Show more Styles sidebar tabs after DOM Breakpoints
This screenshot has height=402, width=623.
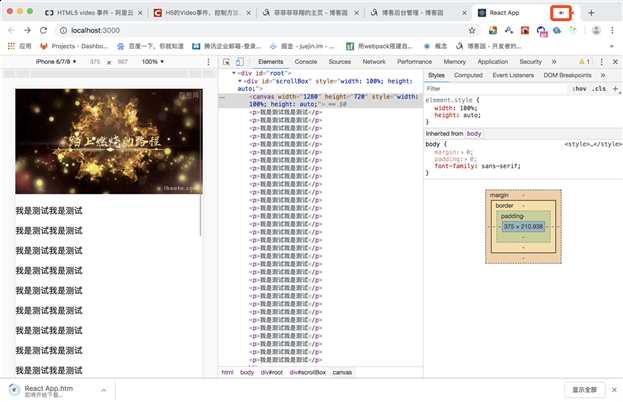603,75
